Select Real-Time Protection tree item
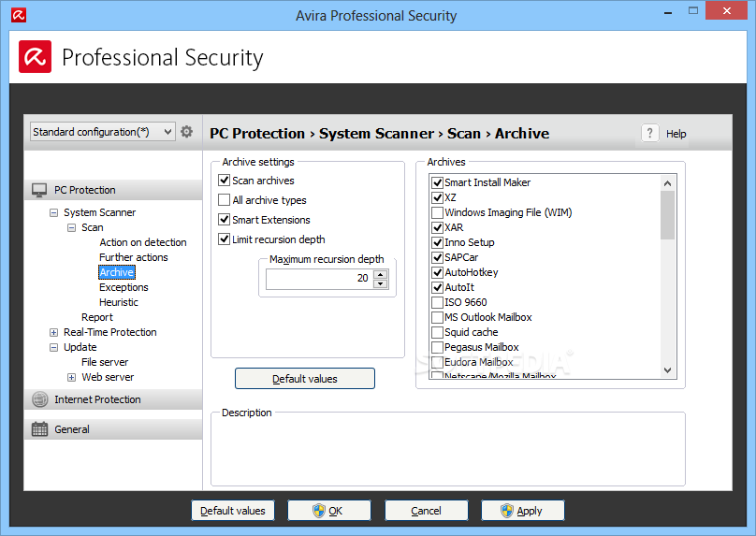 click(109, 332)
